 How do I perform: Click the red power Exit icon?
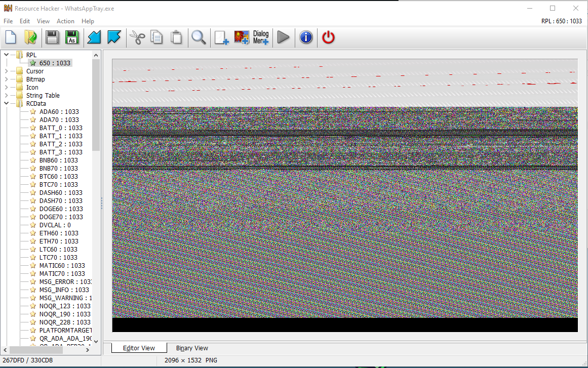(328, 37)
